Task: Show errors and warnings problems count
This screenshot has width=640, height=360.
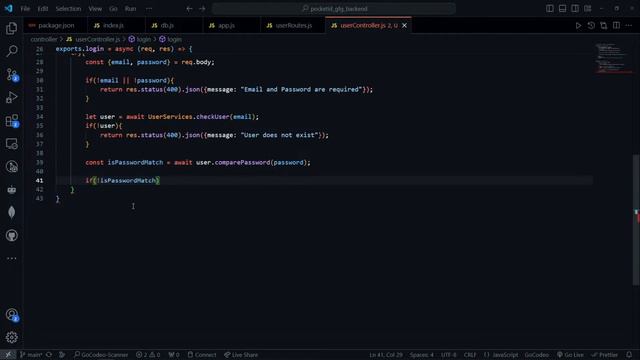Action: tap(148, 355)
